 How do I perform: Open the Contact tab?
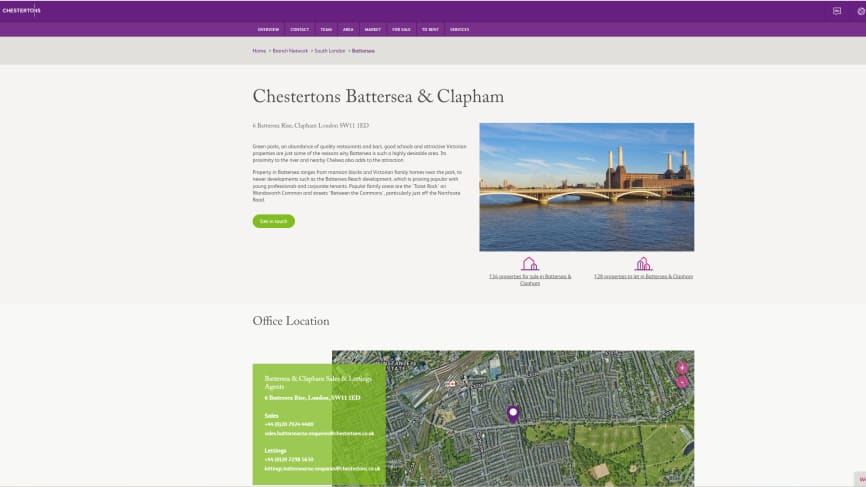299,30
